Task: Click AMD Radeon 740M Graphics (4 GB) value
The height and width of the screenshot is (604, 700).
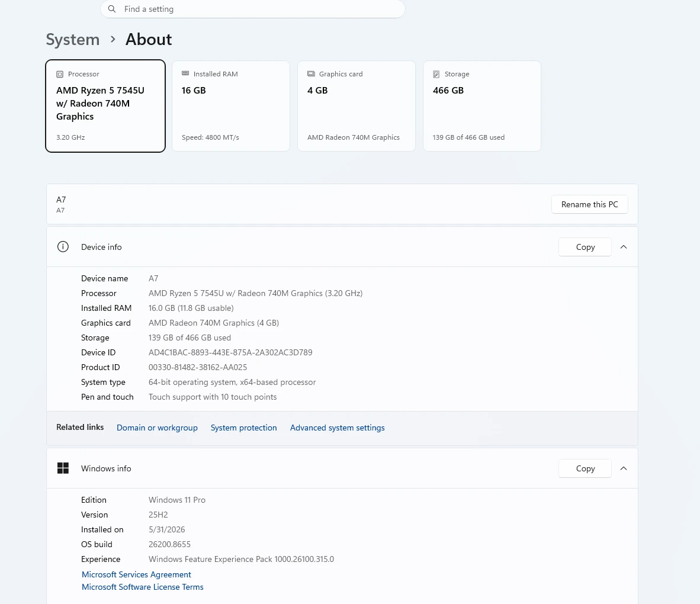Action: click(214, 323)
